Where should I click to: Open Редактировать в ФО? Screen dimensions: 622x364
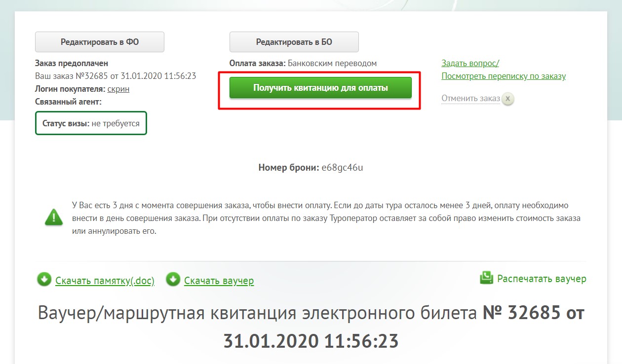(x=100, y=42)
